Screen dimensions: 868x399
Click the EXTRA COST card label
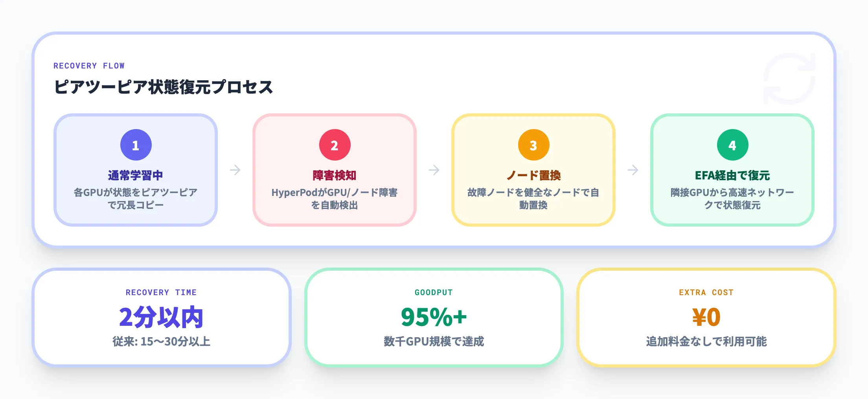coord(706,292)
